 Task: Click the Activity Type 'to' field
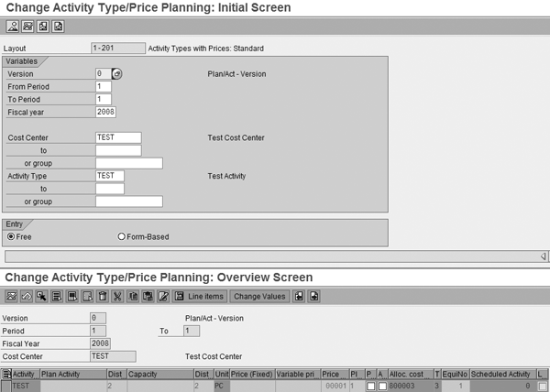110,189
